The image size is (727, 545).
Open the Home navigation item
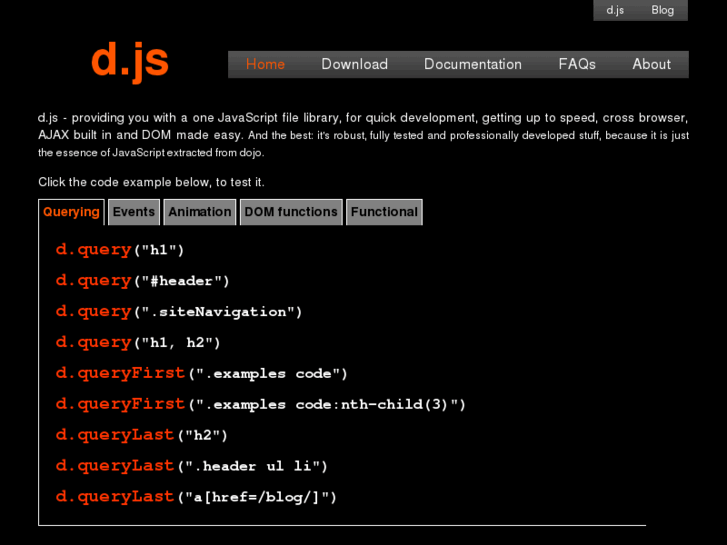(265, 64)
